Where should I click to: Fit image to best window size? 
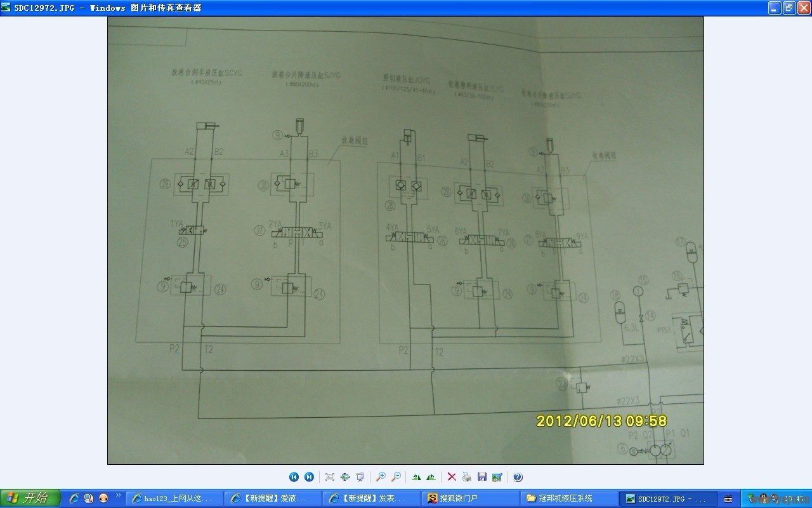click(330, 477)
